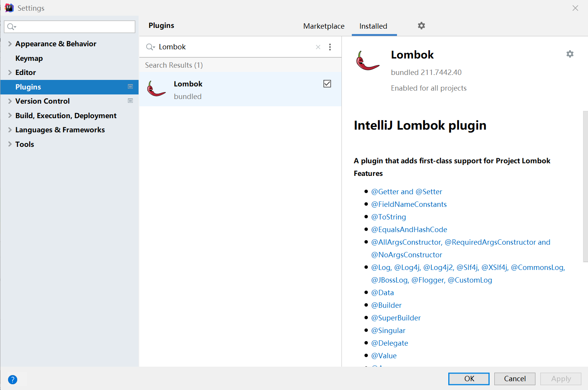Expand the Languages & Frameworks section
The width and height of the screenshot is (588, 390).
click(x=10, y=130)
